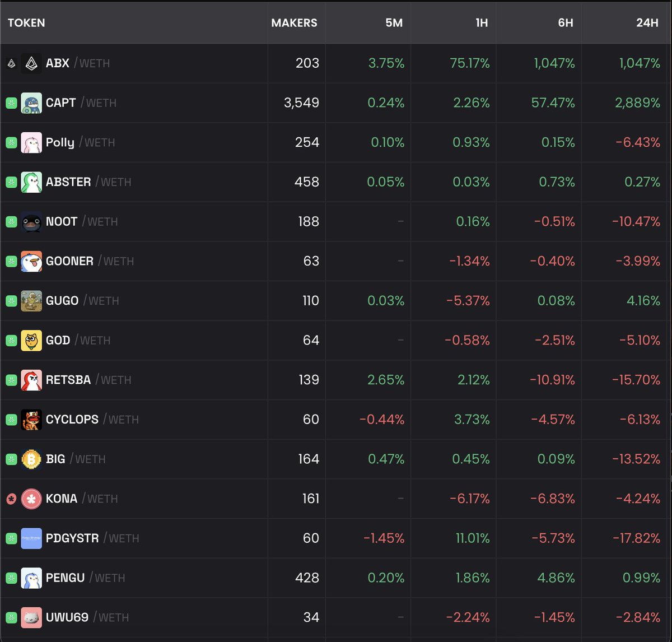Click the green chain badge beside CAPT

coord(11,103)
